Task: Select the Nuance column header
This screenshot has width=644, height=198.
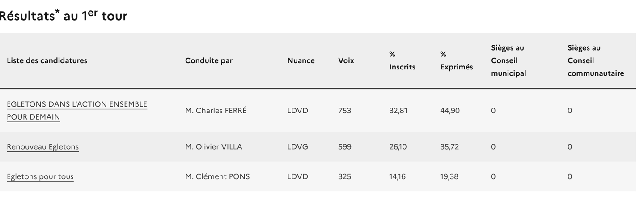Action: 301,60
